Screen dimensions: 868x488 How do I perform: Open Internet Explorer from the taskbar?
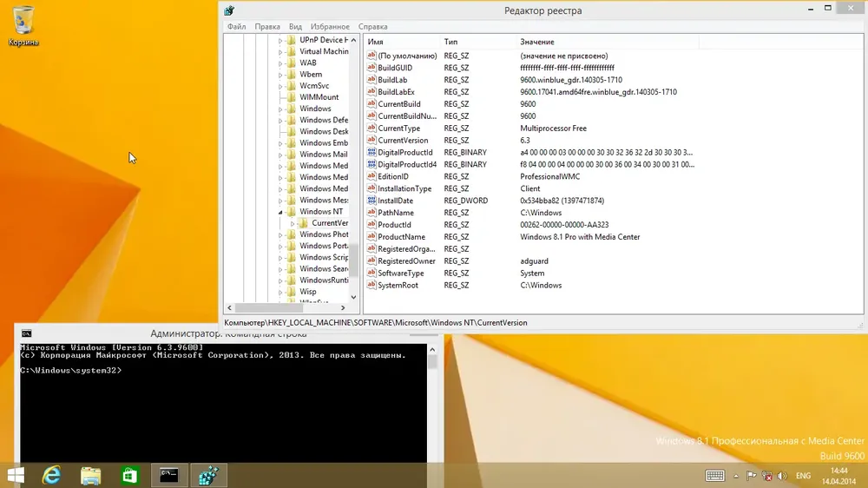click(51, 475)
